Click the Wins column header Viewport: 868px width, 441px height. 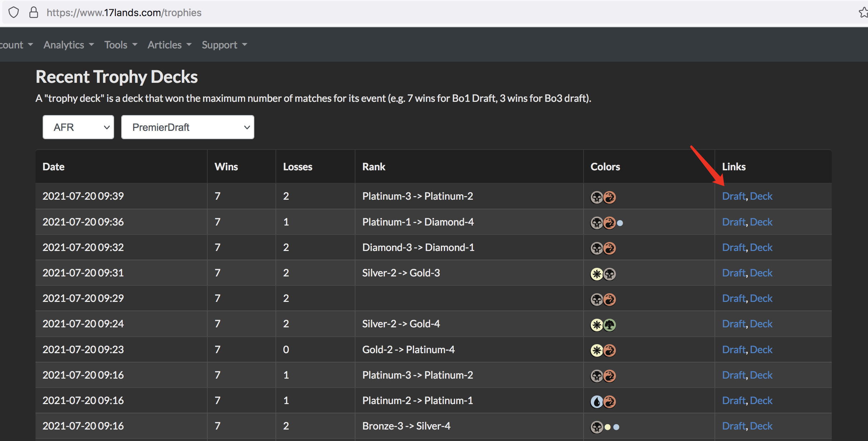(x=226, y=167)
